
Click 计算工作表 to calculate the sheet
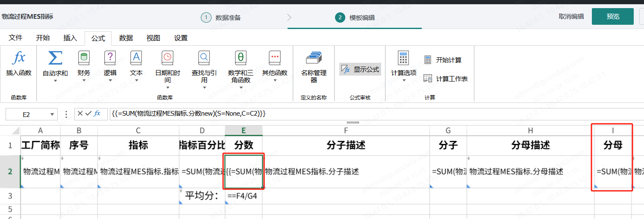coord(446,79)
